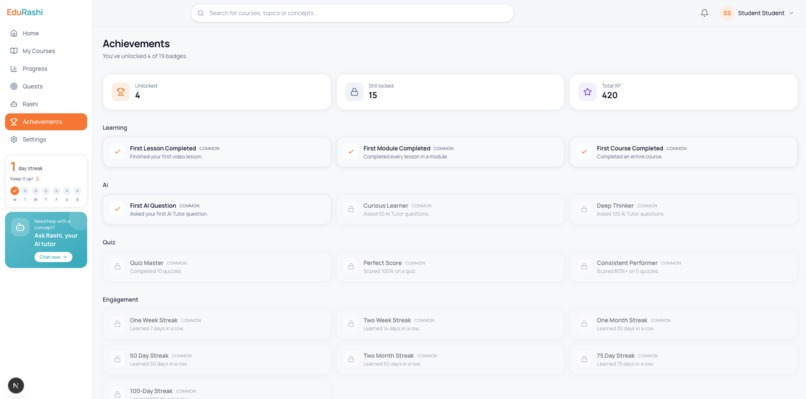The image size is (806, 399).
Task: Click the 50 Day Streak lock icon
Action: (118, 359)
